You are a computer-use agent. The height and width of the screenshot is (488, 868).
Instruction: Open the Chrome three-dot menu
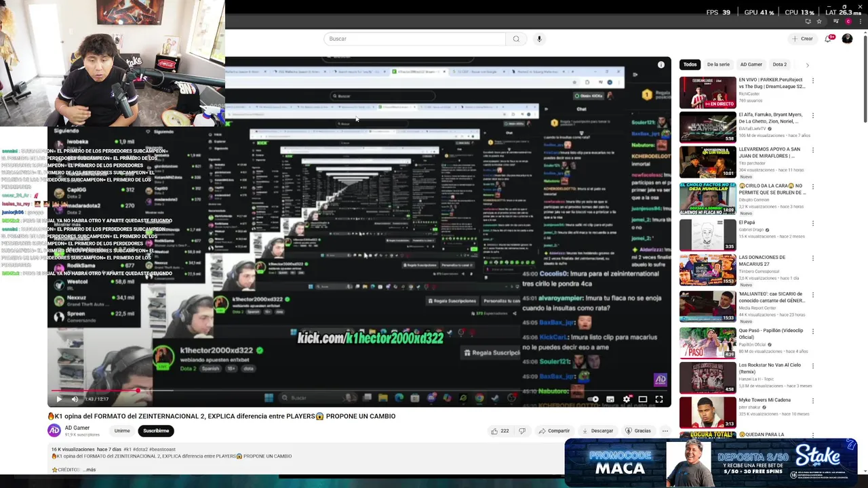859,22
